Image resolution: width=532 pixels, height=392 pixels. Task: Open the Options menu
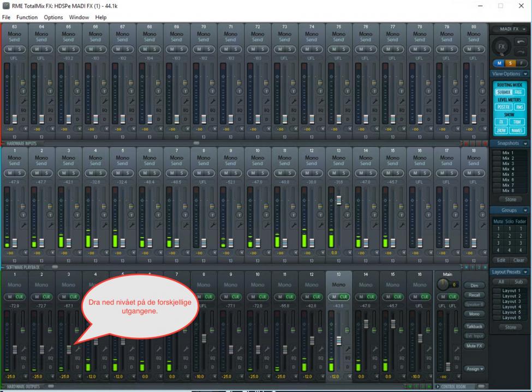(x=53, y=17)
